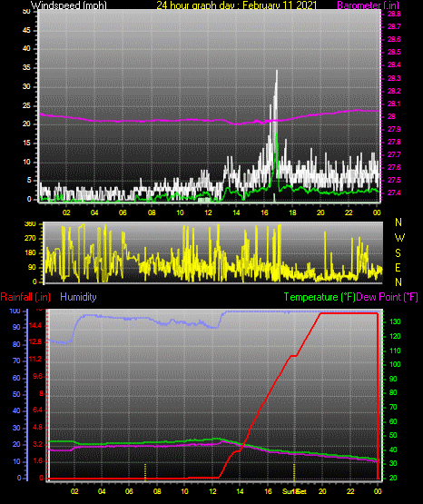The height and width of the screenshot is (504, 423).
Task: Click the Sunset time marker label
Action: click(x=294, y=491)
